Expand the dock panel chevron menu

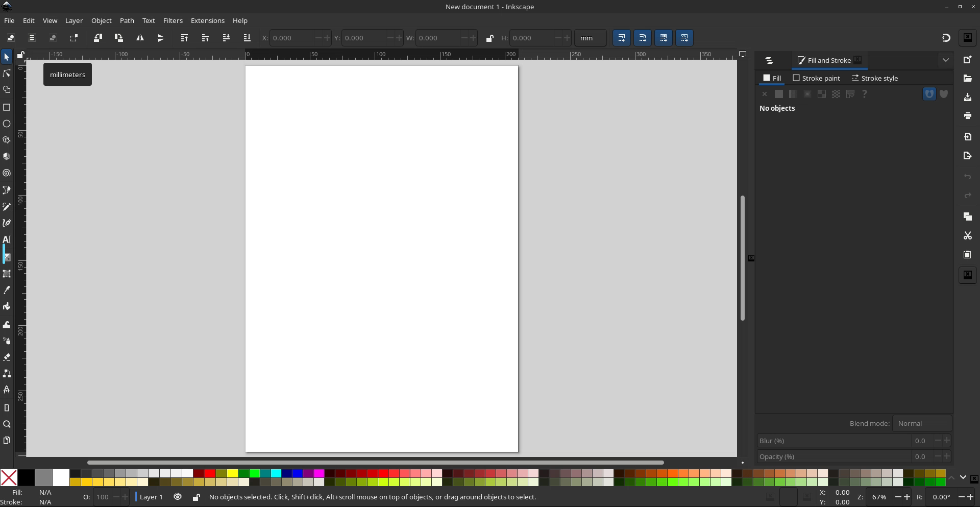945,60
